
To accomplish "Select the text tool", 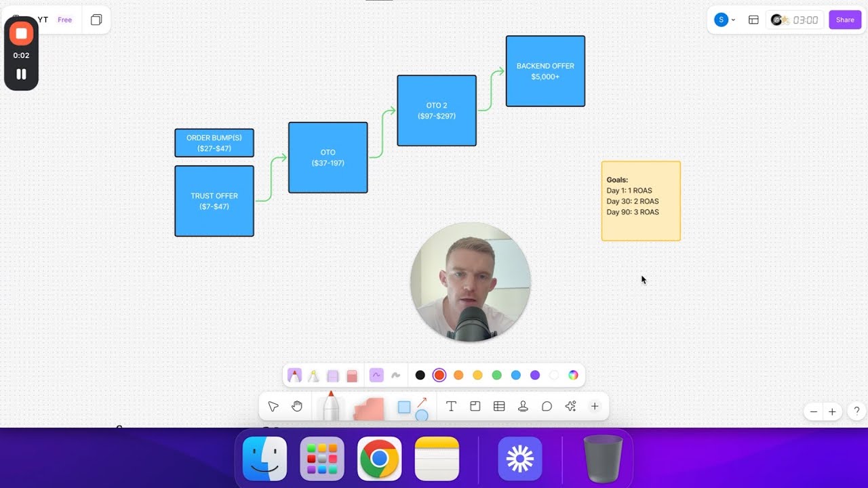I will click(451, 407).
